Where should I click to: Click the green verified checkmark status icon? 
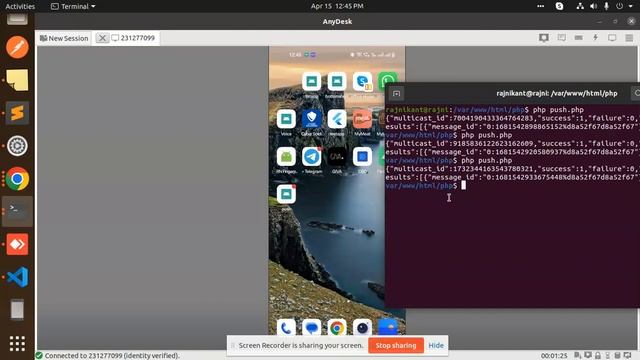39,356
